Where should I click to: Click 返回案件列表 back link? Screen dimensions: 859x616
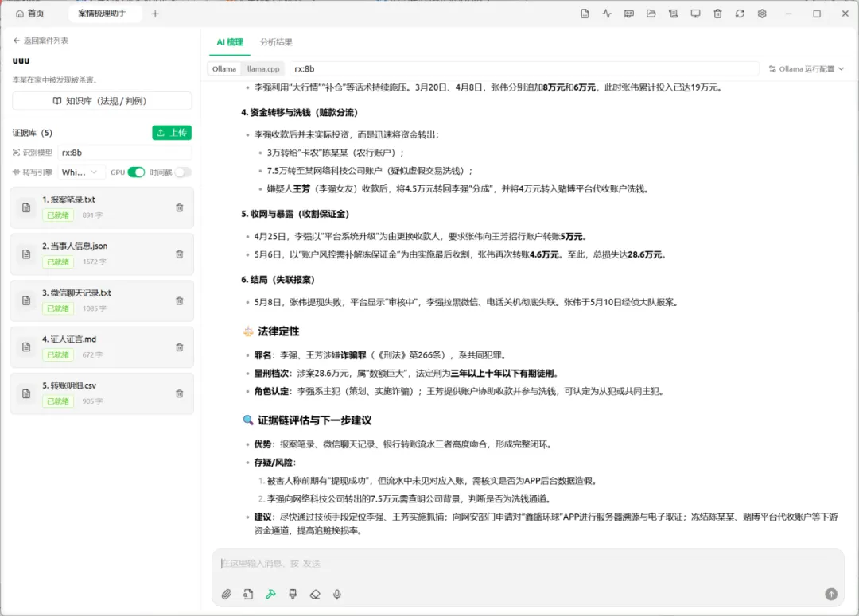41,41
